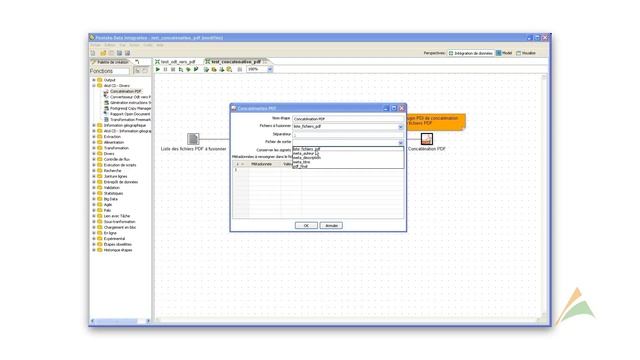Viewport: 640px width, 360px height.
Task: Click the Fonctions search field
Action: 109,71
